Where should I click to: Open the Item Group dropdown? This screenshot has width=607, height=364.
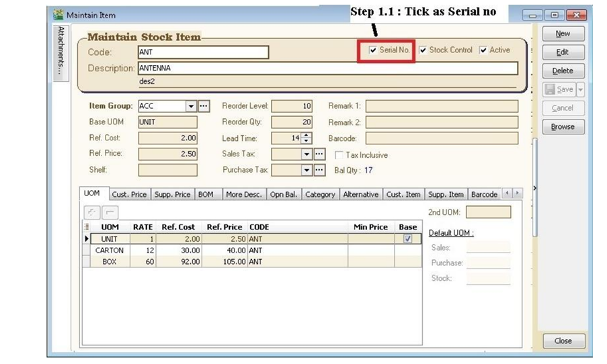191,106
